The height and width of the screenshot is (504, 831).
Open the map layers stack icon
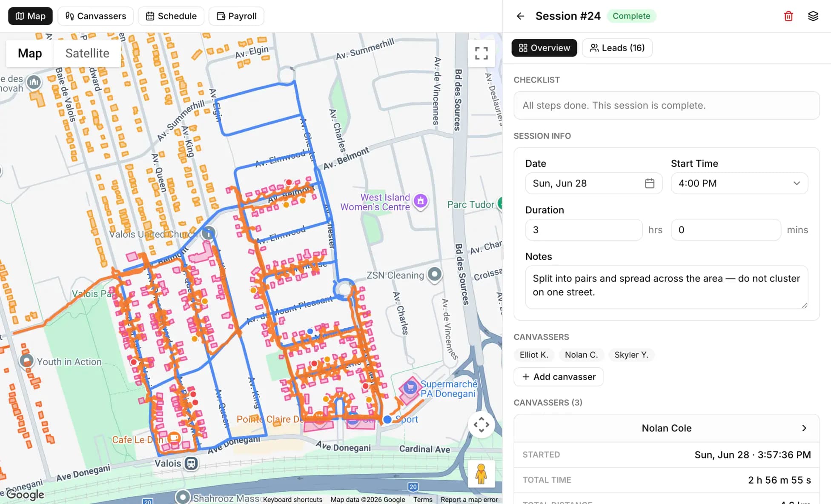pyautogui.click(x=813, y=16)
